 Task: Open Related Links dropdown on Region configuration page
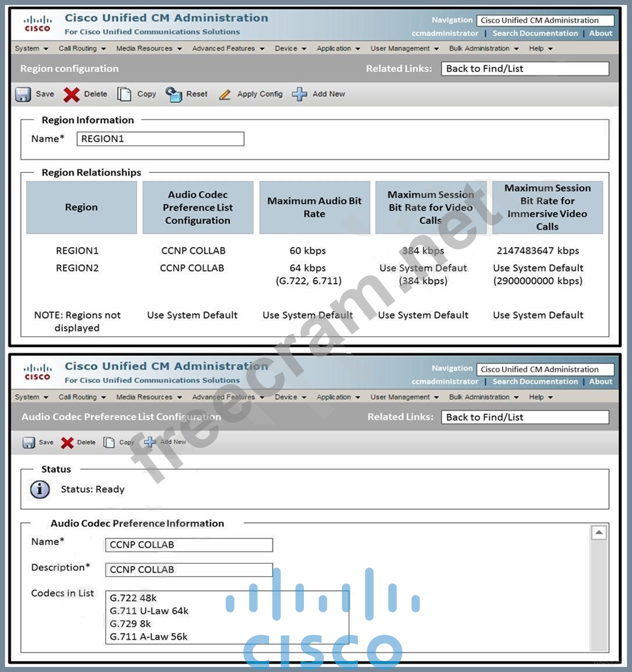click(x=524, y=69)
